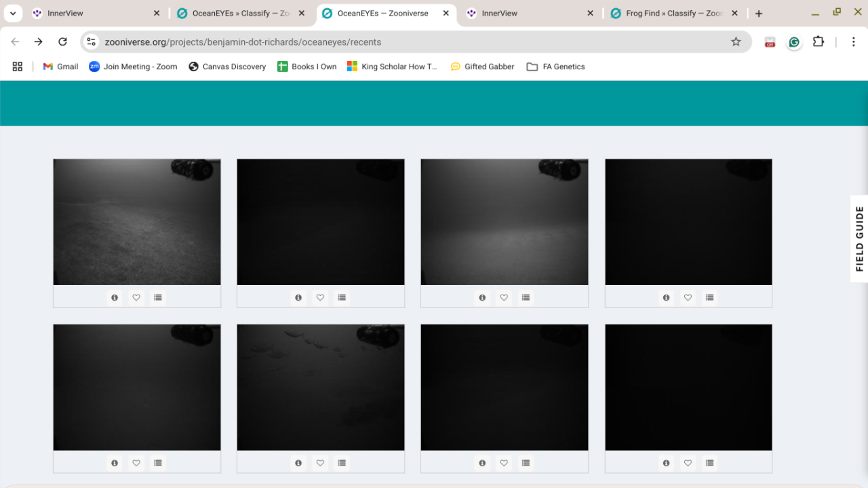Open the fish school thumbnail in bottom row
The height and width of the screenshot is (488, 868).
[x=321, y=388]
